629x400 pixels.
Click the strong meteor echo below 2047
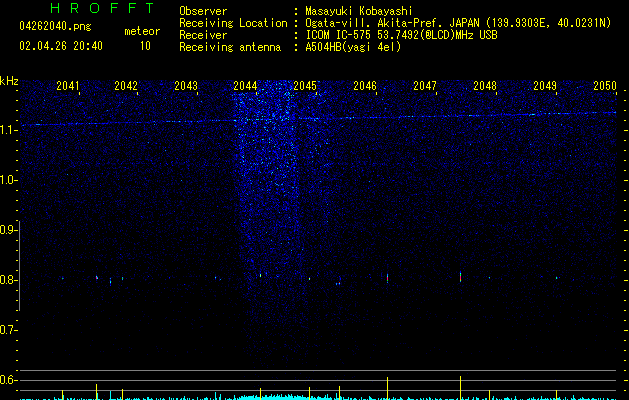tap(461, 277)
